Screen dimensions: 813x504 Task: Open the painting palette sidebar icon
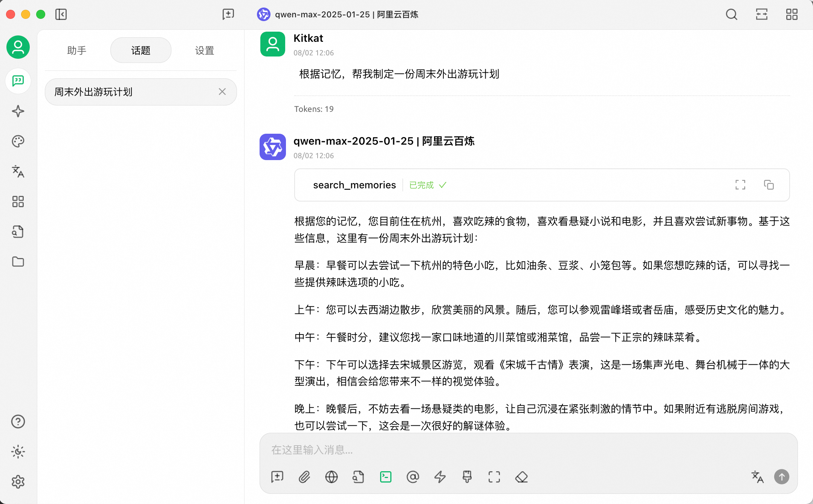pyautogui.click(x=18, y=141)
